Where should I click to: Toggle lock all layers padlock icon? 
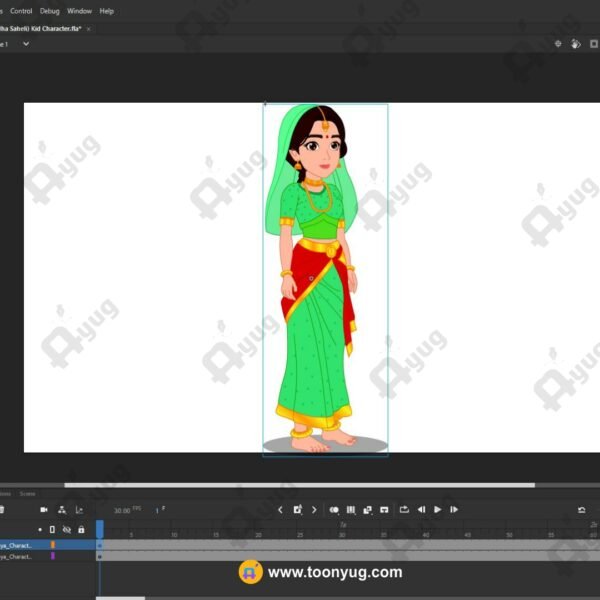pyautogui.click(x=81, y=530)
